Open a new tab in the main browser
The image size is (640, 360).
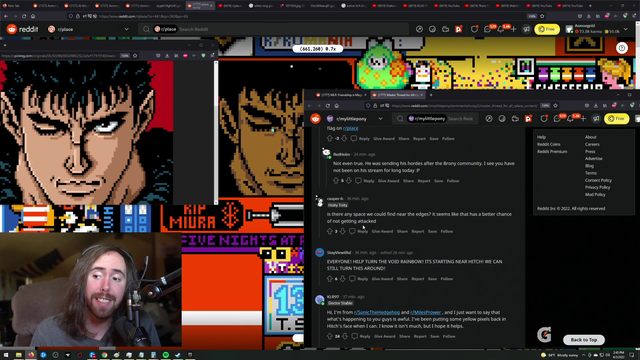tap(590, 6)
